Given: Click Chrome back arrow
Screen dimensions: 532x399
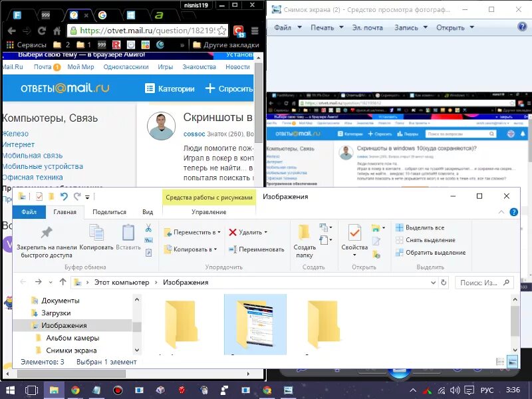Looking at the screenshot, I should 11,31.
